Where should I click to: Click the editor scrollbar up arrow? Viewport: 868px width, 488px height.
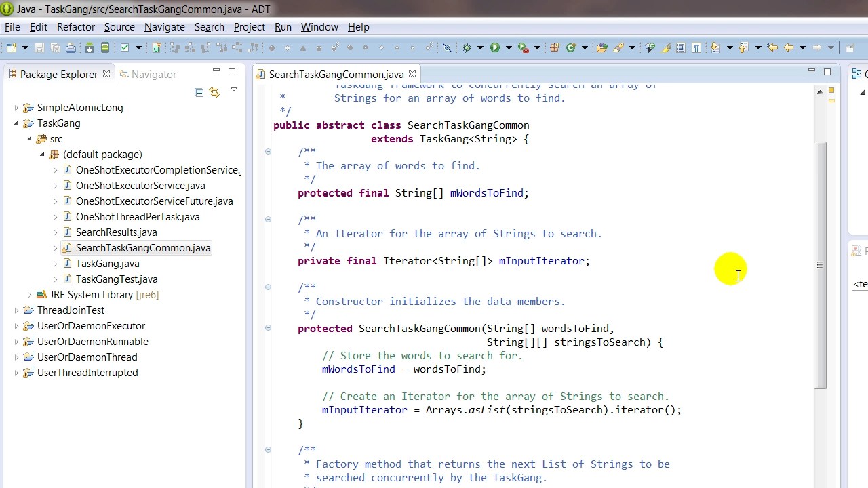pyautogui.click(x=820, y=91)
